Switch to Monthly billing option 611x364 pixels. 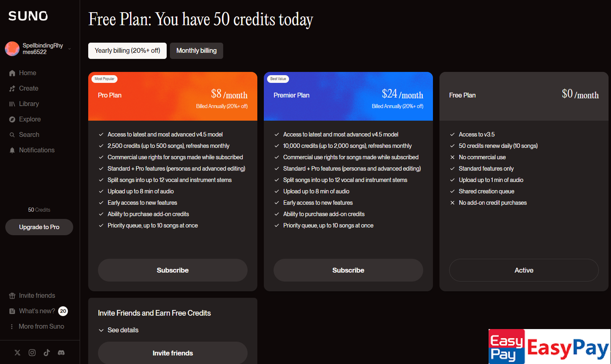click(x=196, y=51)
